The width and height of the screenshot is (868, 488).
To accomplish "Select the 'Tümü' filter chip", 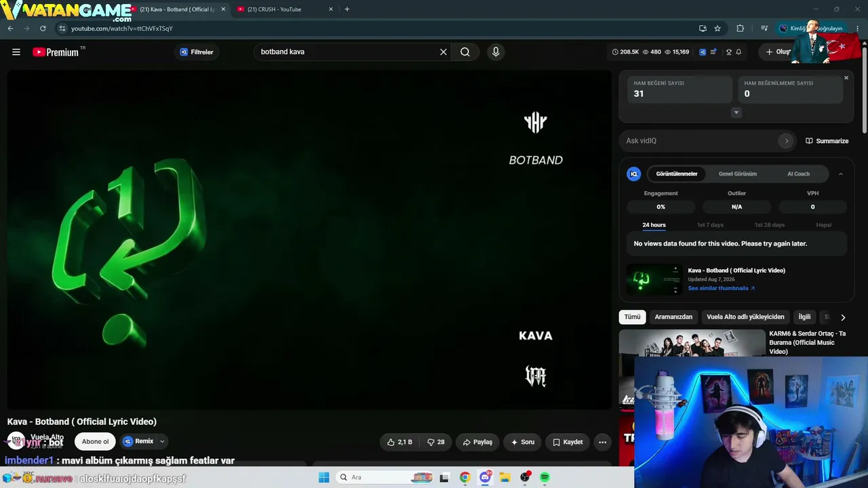I will point(632,317).
